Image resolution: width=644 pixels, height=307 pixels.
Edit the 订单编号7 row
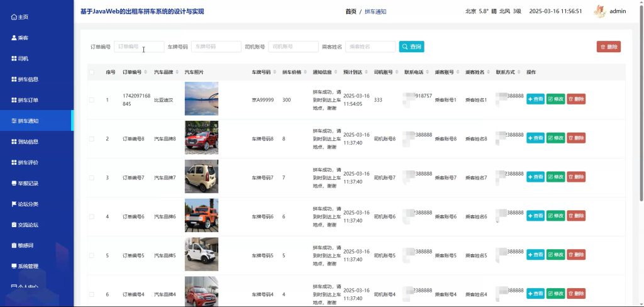(x=556, y=177)
